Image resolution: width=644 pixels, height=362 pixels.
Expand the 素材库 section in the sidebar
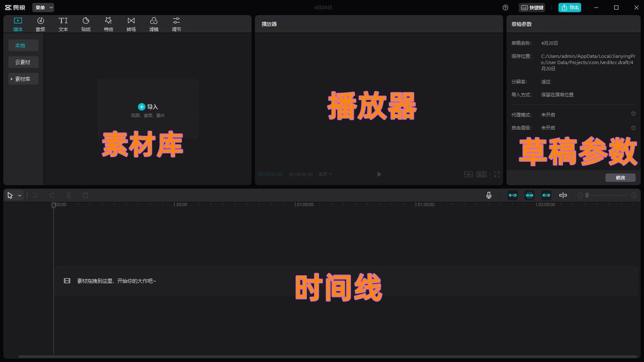23,79
